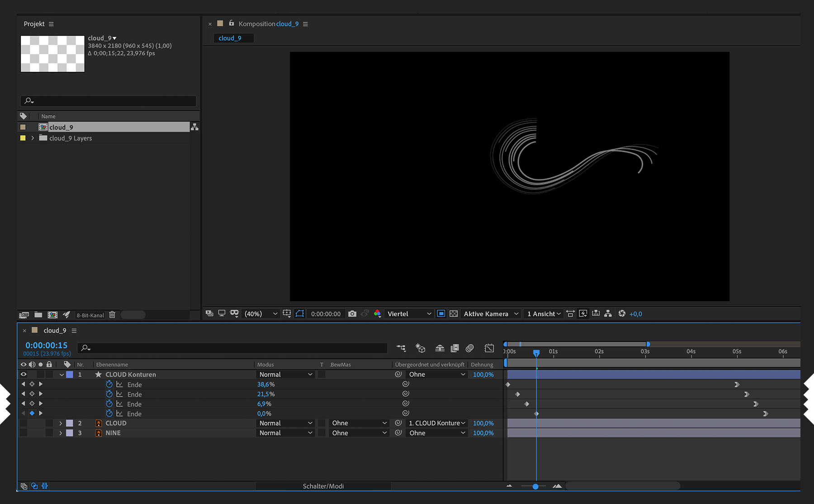Click the snapshot camera icon
The image size is (814, 504).
tap(352, 314)
